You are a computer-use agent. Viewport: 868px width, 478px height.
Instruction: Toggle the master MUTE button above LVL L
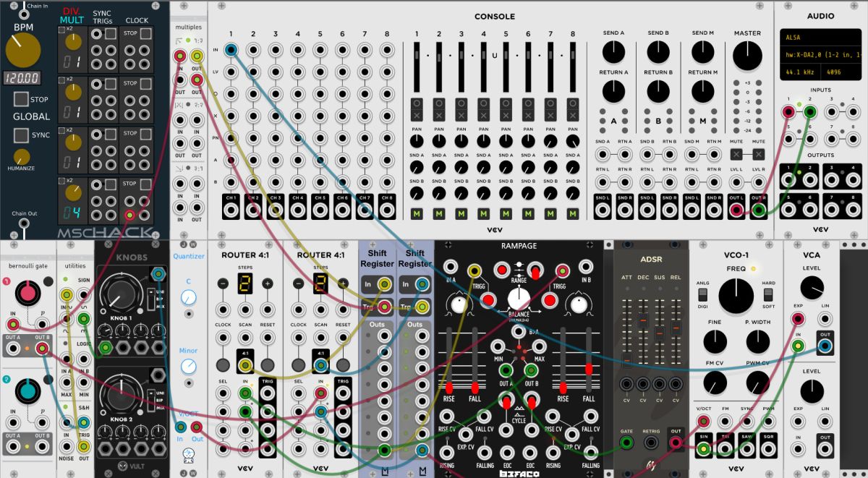coord(736,154)
